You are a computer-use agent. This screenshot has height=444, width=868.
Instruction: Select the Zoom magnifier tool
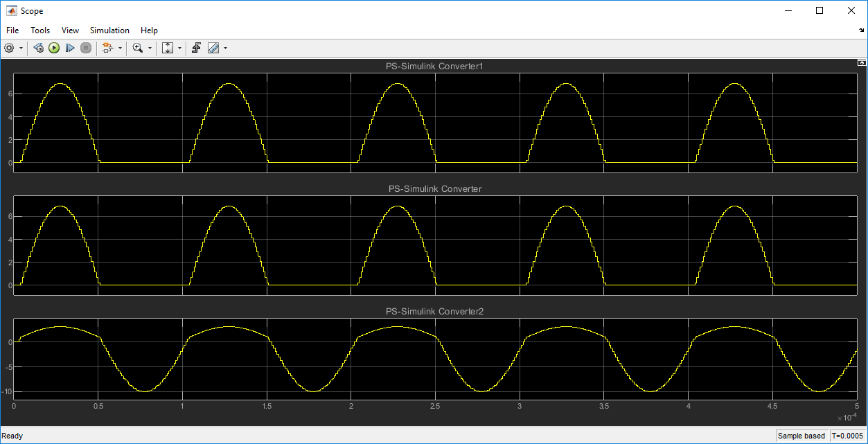[x=138, y=48]
